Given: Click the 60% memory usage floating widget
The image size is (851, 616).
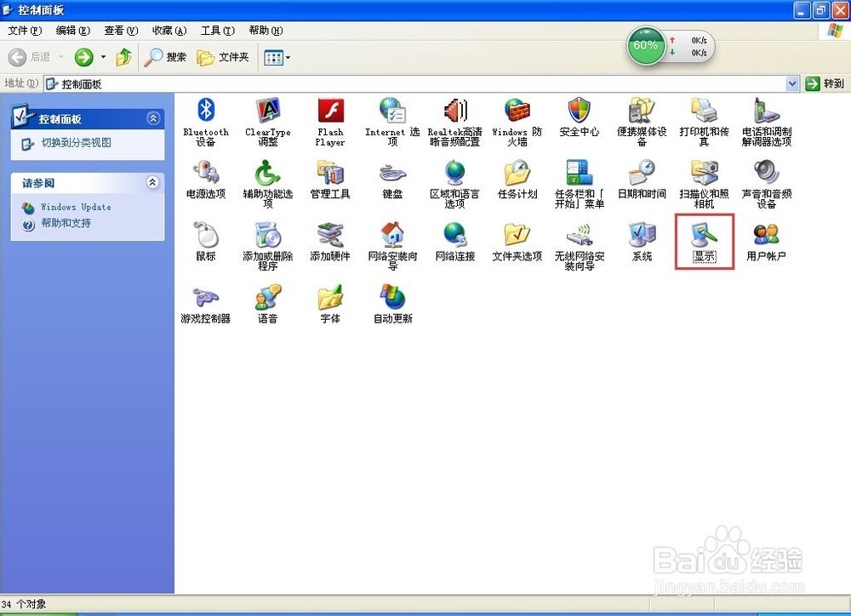Looking at the screenshot, I should click(646, 46).
